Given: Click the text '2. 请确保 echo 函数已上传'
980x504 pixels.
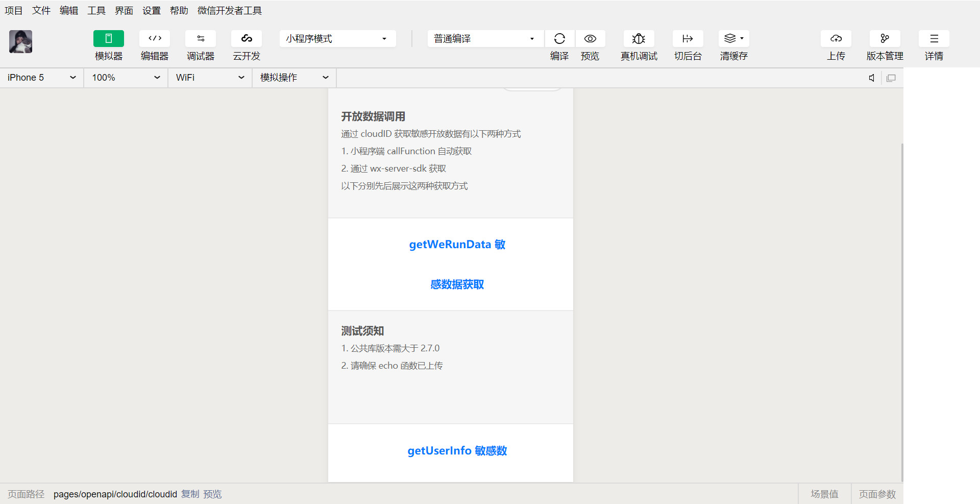Looking at the screenshot, I should (x=392, y=366).
